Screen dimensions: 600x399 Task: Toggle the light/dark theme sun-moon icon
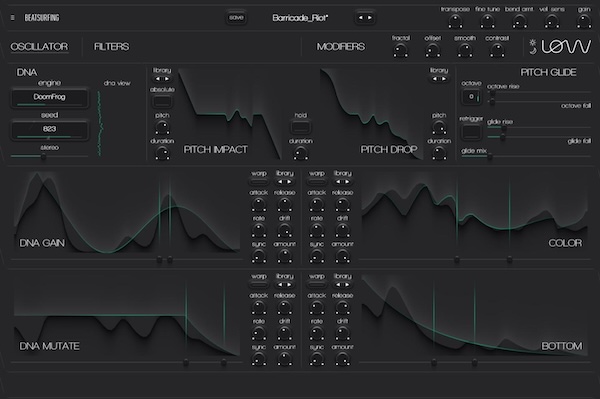click(x=533, y=47)
